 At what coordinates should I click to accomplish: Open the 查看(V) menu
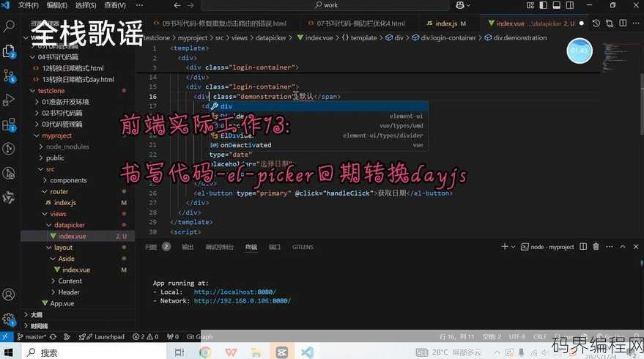[x=115, y=5]
